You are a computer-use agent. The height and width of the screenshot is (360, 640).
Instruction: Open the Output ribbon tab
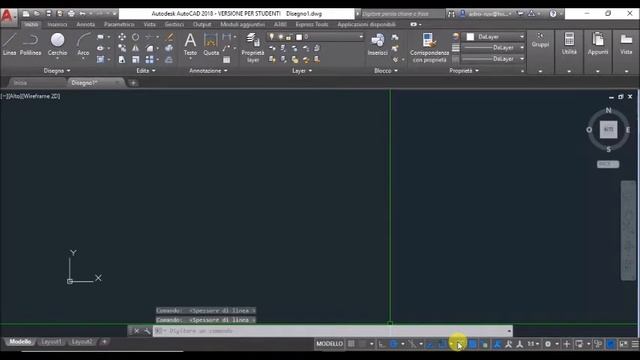coord(202,24)
